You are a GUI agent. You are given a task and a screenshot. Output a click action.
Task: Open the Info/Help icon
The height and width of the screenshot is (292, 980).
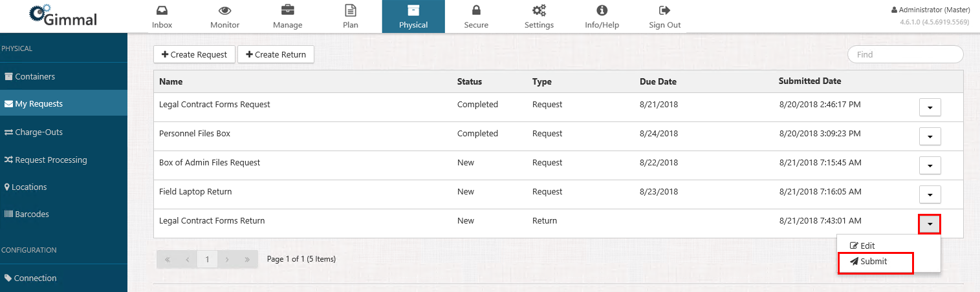(x=602, y=11)
